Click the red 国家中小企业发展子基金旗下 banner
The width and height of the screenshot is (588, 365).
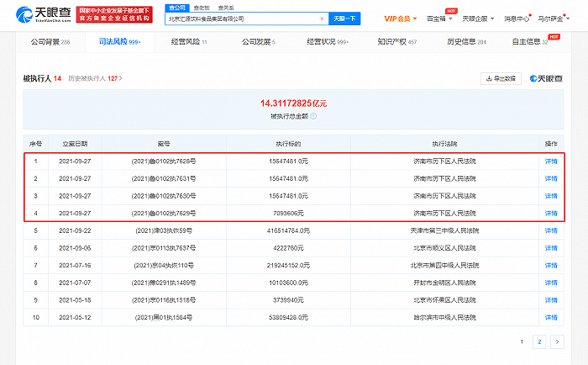coord(114,14)
